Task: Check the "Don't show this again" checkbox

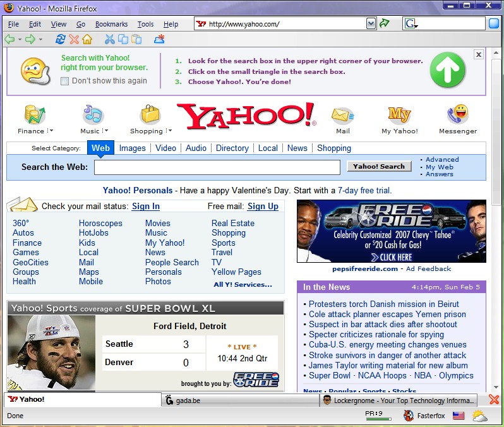Action: click(x=64, y=81)
